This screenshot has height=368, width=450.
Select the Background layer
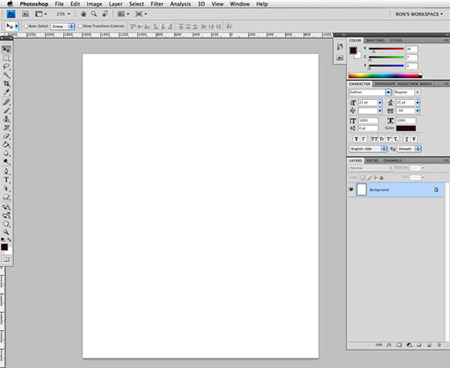click(399, 189)
